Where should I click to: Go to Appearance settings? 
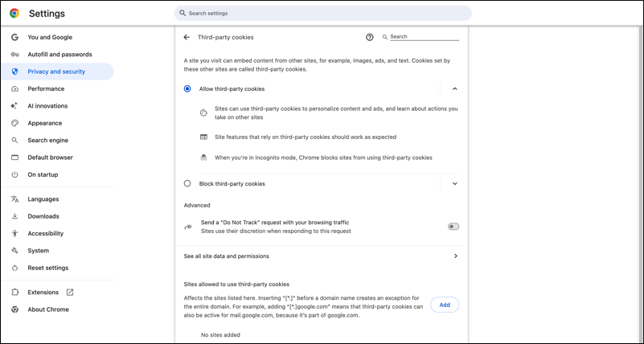click(45, 123)
